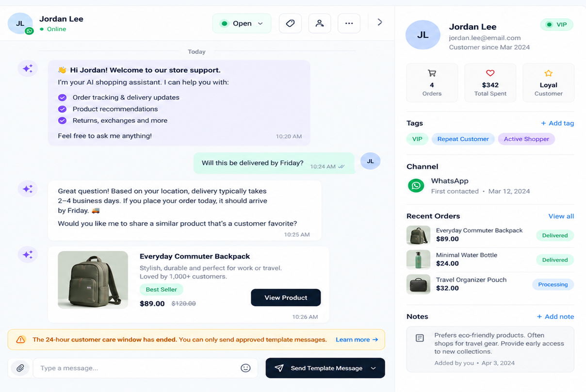Click Delivered status for Everyday Commuter Backpack
The width and height of the screenshot is (586, 392).
[x=555, y=235]
